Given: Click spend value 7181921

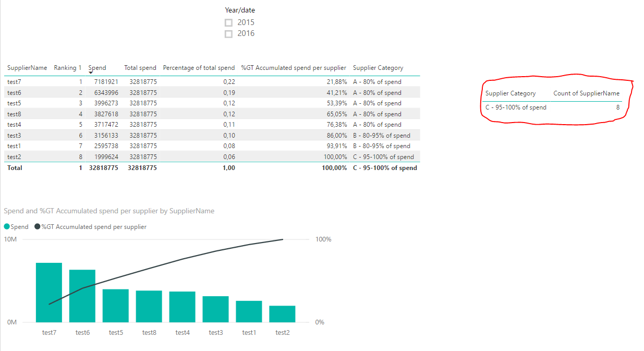Looking at the screenshot, I should [106, 82].
